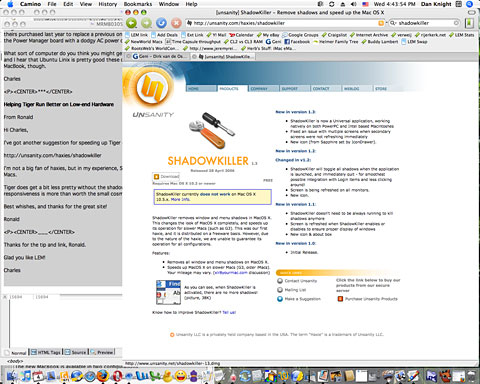Open the xlr8yourmac.com discussion link
Image resolution: width=480 pixels, height=384 pixels.
click(230, 273)
